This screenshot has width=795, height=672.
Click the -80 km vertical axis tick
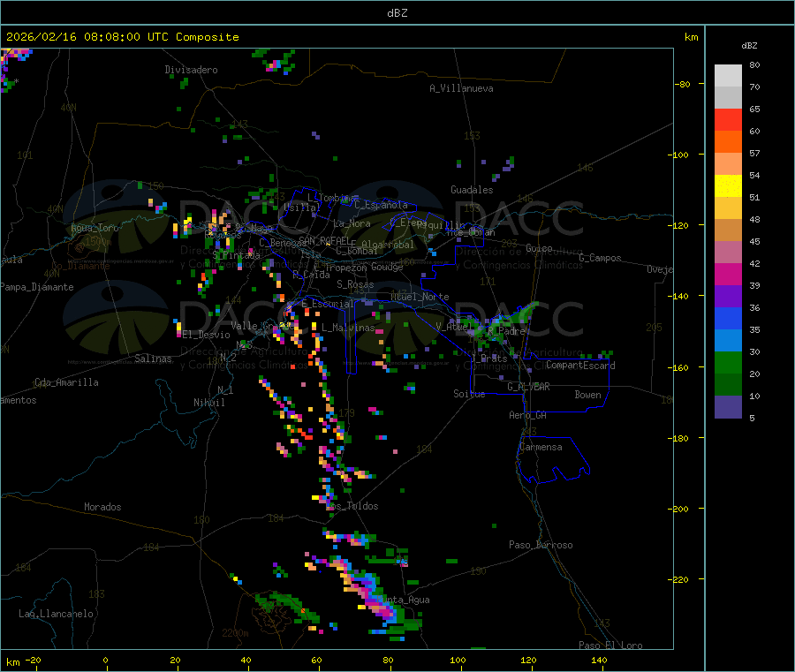coord(683,84)
